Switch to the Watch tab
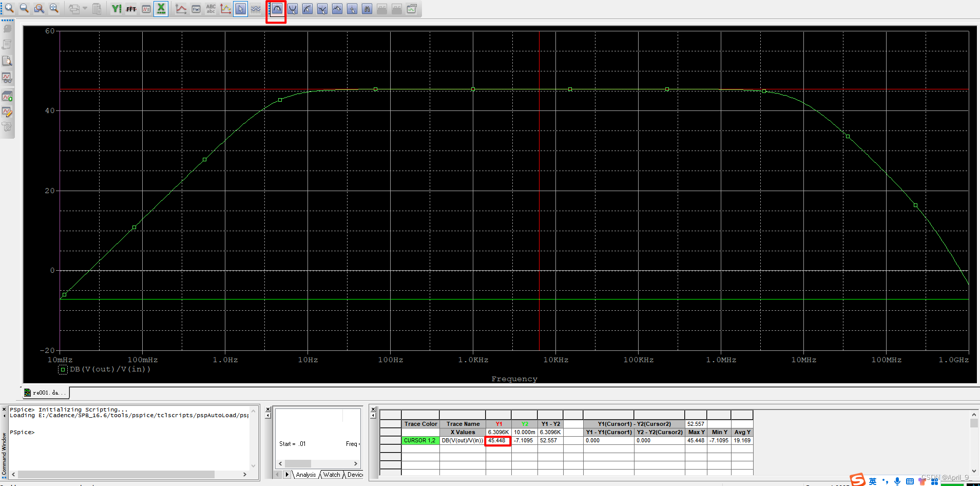 pyautogui.click(x=332, y=475)
